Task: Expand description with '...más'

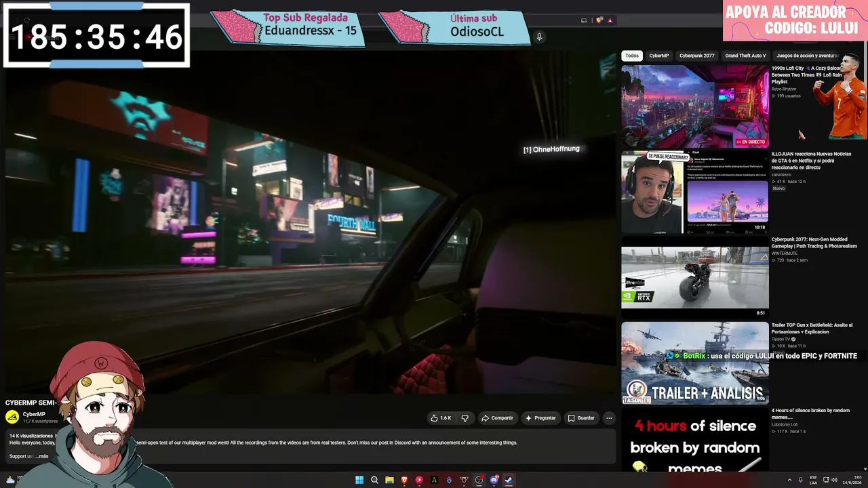Action: click(x=41, y=456)
